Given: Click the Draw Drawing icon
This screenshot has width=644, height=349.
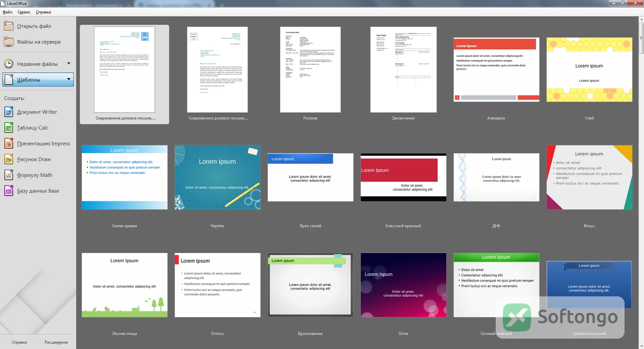Looking at the screenshot, I should [x=9, y=159].
